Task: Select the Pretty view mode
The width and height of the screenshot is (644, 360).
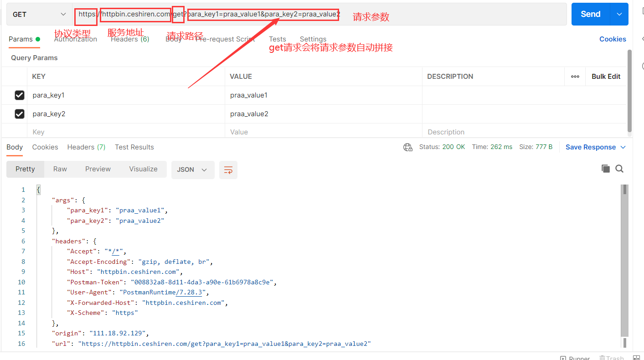Action: 25,169
